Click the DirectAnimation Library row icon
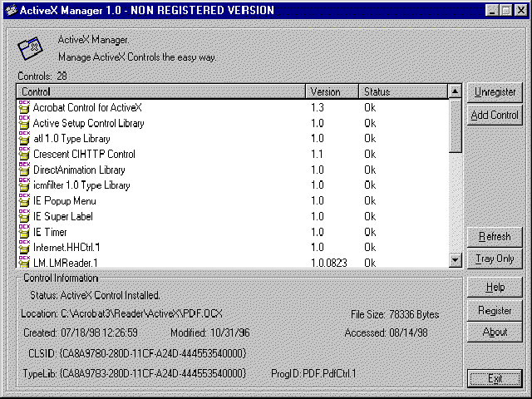 pos(23,170)
